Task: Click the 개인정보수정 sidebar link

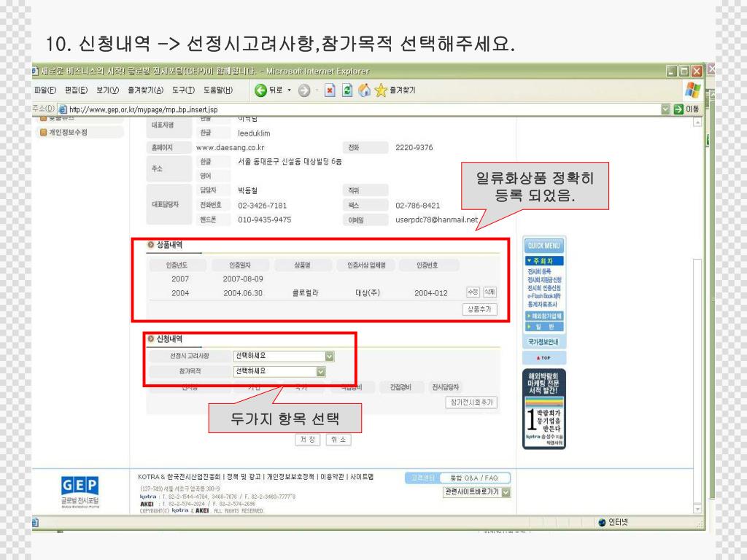Action: (x=68, y=132)
